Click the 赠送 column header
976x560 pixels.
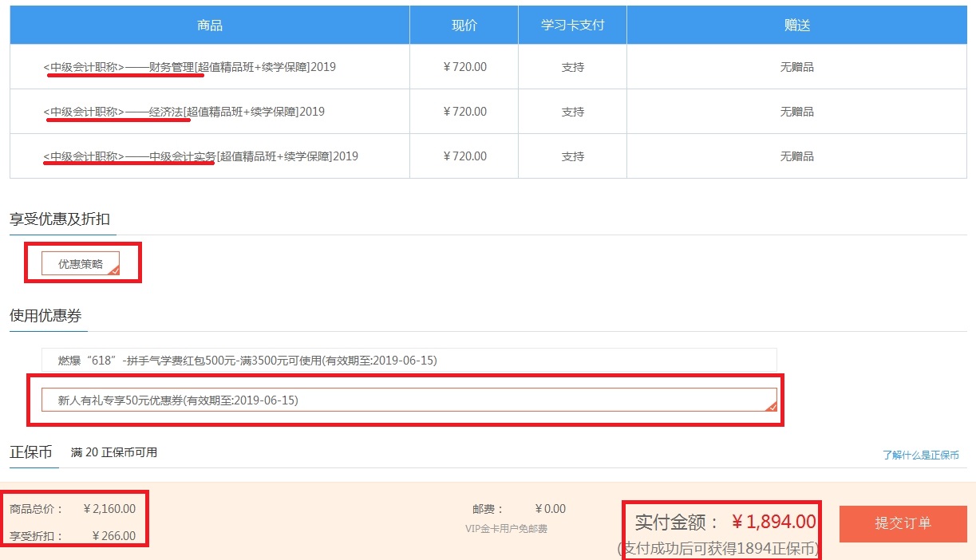click(x=796, y=25)
